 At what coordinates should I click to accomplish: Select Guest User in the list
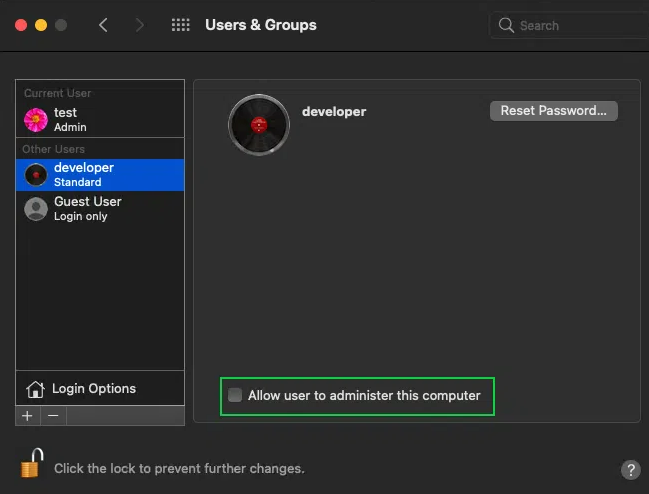click(100, 208)
